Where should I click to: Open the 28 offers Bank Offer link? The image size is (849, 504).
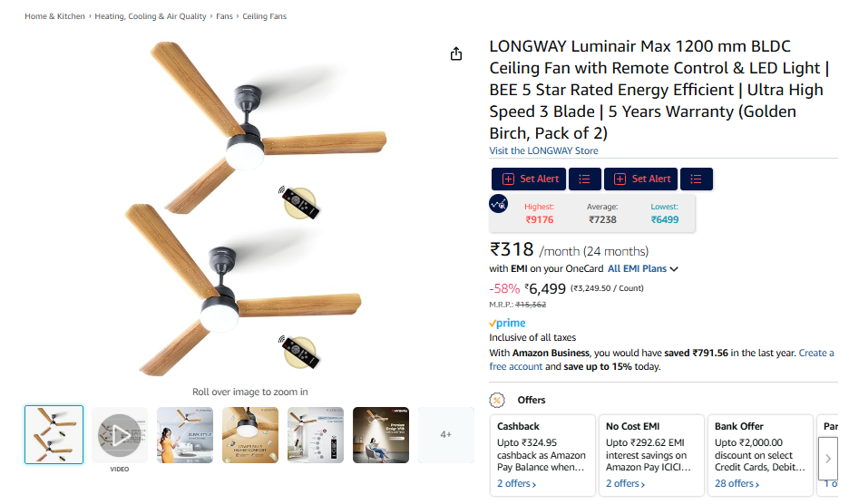coord(739,484)
